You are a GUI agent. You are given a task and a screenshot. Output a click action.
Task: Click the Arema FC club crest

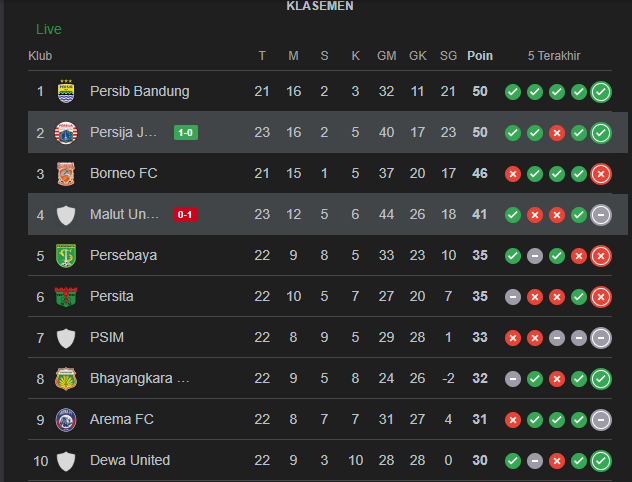point(66,419)
